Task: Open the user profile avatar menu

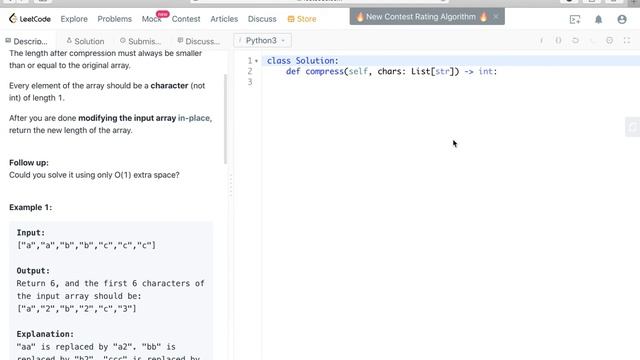Action: point(622,19)
